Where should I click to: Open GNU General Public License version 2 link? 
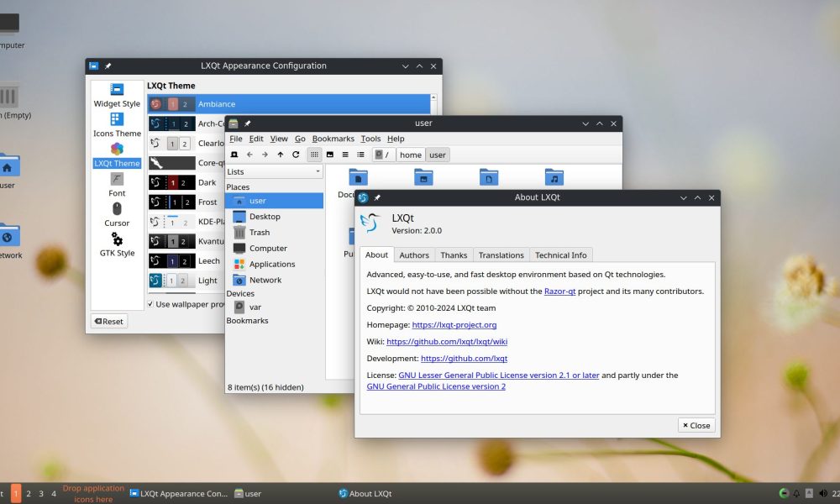point(436,386)
